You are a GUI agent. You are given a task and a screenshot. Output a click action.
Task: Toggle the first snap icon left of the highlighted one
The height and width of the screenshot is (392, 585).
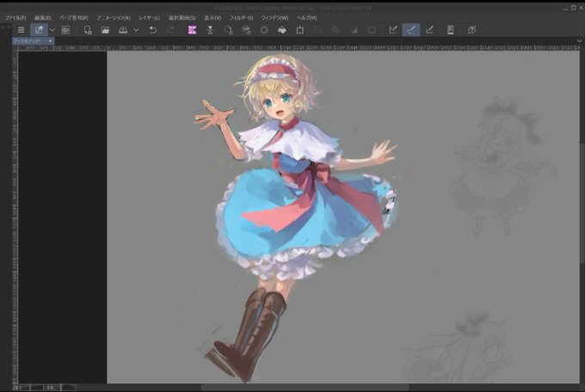[x=393, y=30]
